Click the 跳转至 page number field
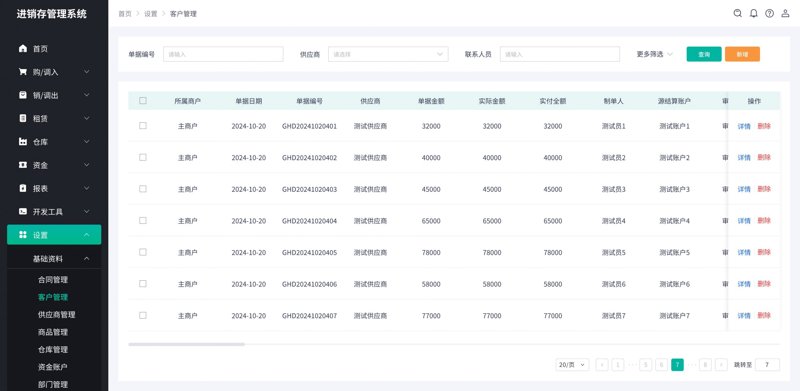Image resolution: width=800 pixels, height=391 pixels. tap(767, 364)
